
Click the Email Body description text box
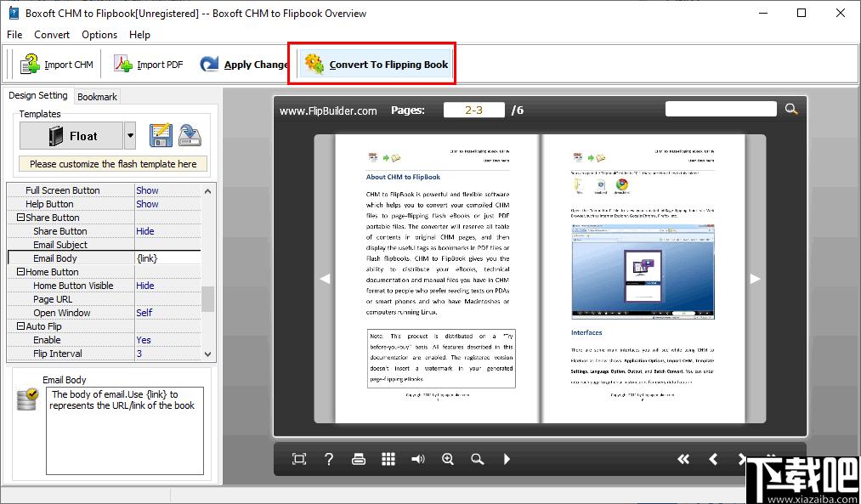[x=125, y=431]
